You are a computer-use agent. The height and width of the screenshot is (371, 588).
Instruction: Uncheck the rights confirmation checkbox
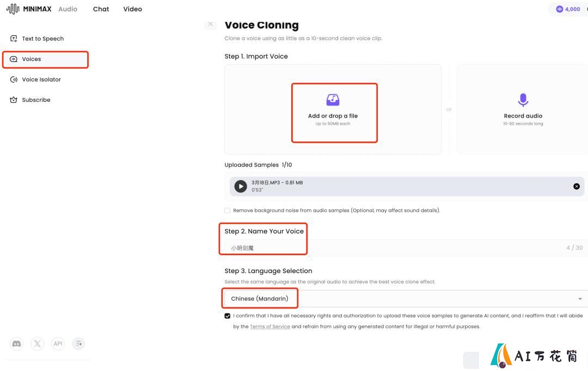click(x=227, y=316)
